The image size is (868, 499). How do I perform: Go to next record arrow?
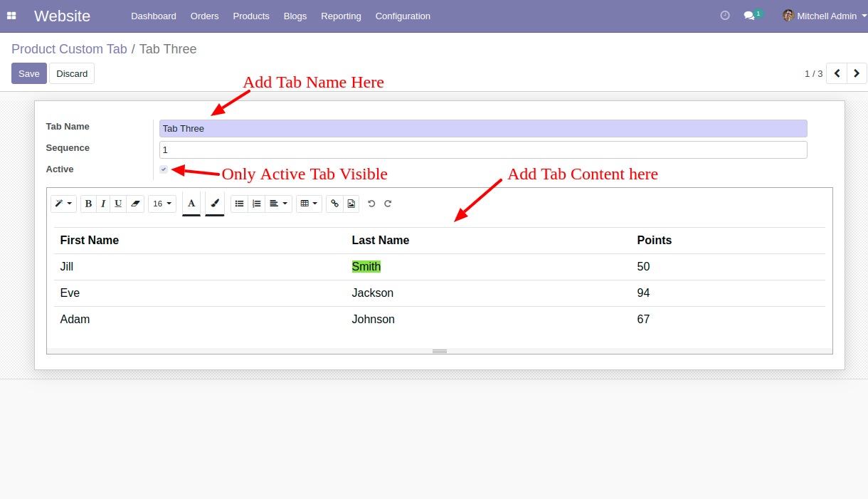pos(857,73)
